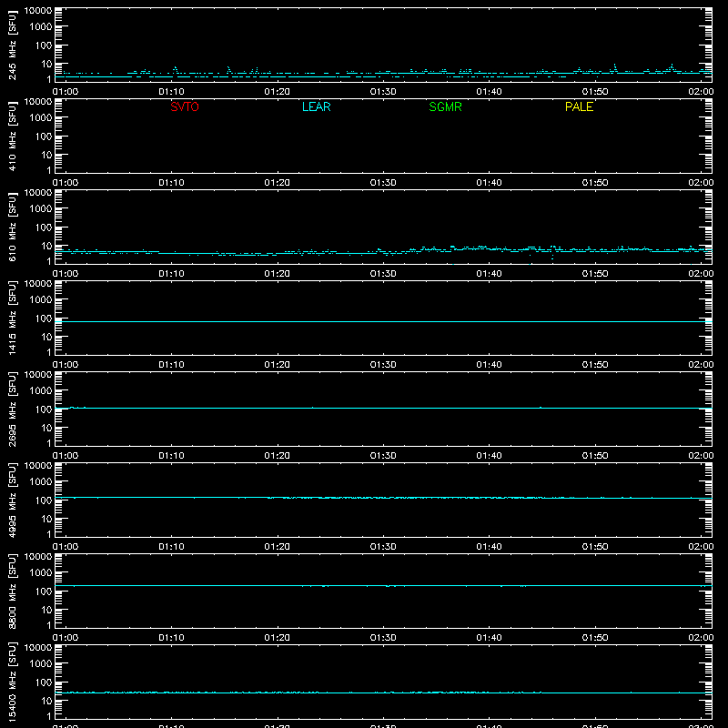Image resolution: width=728 pixels, height=728 pixels.
Task: Click the green SGMR station label
Action: pyautogui.click(x=445, y=106)
